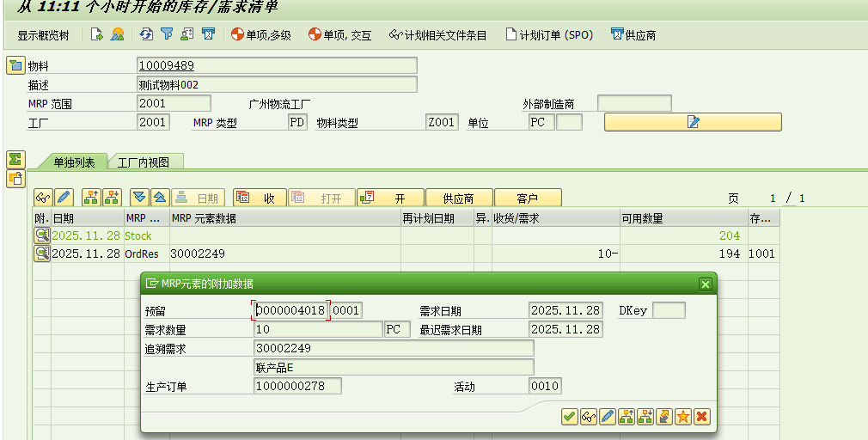Click pencil change icon in dialog footer
The width and height of the screenshot is (868, 440).
(608, 417)
